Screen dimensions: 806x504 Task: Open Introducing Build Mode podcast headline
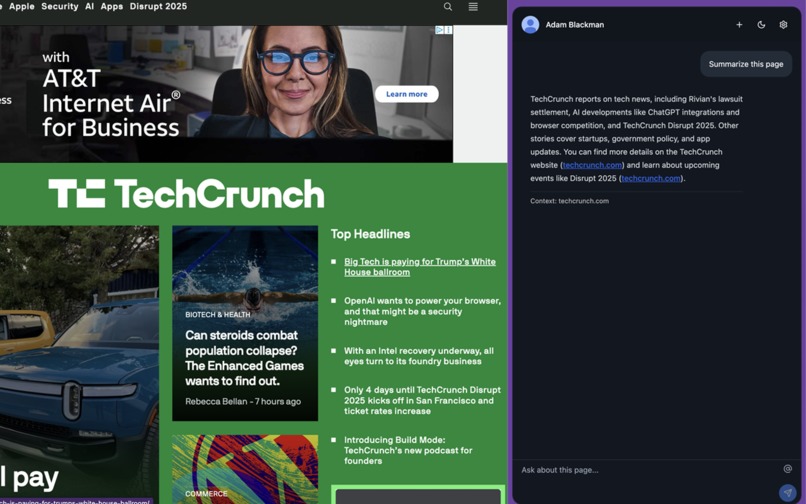408,450
